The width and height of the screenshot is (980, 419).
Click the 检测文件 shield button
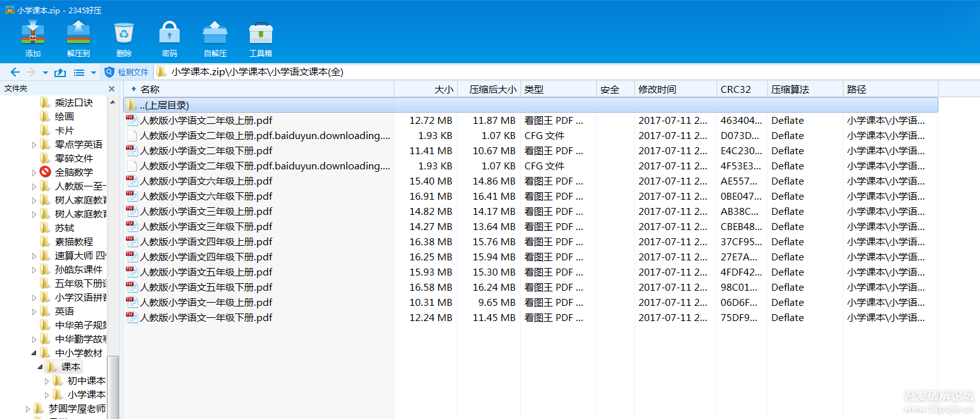(x=127, y=72)
